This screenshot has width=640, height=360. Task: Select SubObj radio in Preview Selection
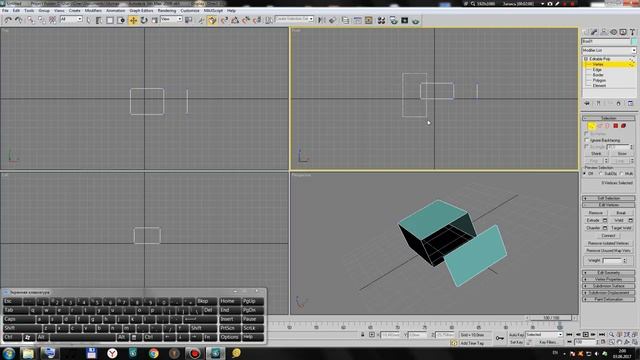click(x=601, y=173)
